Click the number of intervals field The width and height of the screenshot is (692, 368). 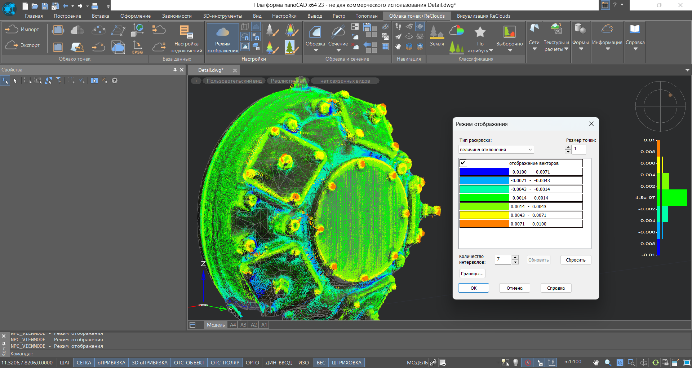coord(503,259)
